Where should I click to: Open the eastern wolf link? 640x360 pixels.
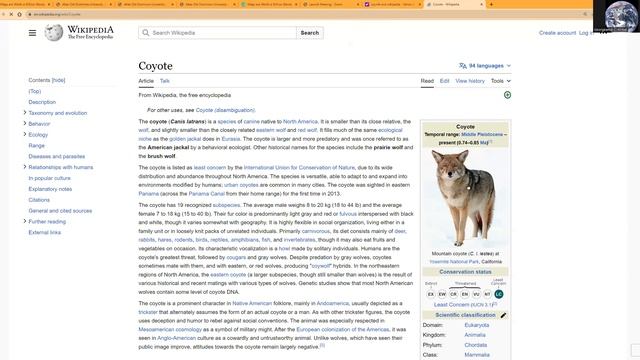tap(271, 130)
